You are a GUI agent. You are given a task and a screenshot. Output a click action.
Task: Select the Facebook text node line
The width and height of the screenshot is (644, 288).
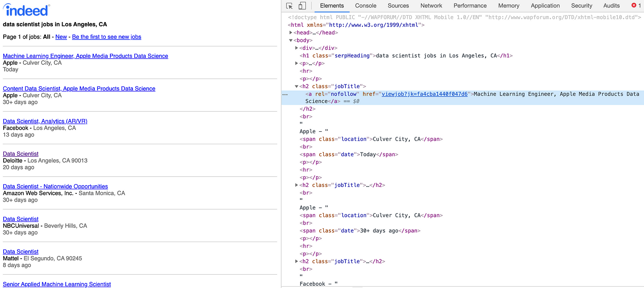tap(318, 284)
